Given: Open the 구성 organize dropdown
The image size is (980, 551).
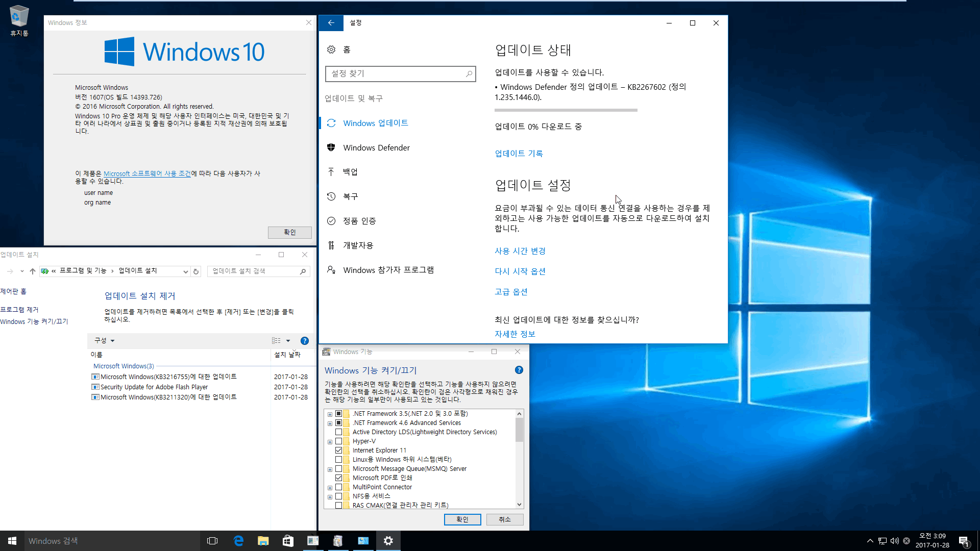Looking at the screenshot, I should click(104, 341).
